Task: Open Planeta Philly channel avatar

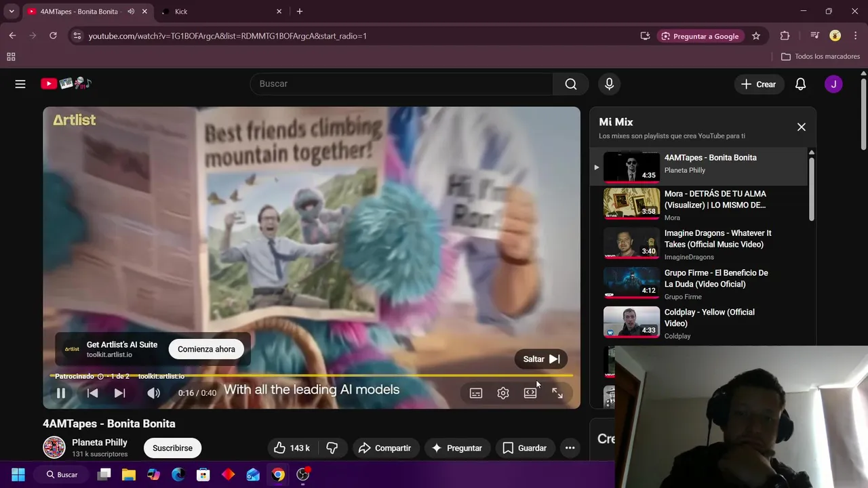Action: coord(54,447)
